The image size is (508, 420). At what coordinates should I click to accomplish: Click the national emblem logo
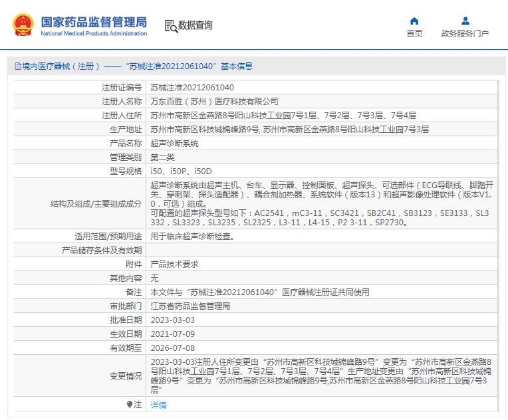(x=23, y=25)
